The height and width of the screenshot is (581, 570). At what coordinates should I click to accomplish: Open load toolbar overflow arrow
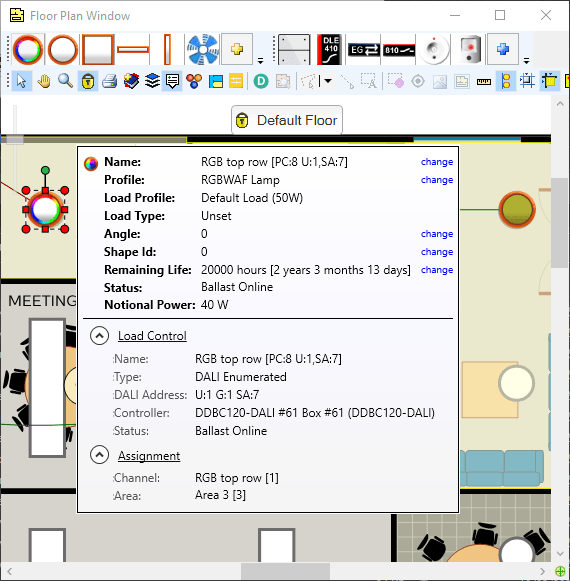coord(261,60)
